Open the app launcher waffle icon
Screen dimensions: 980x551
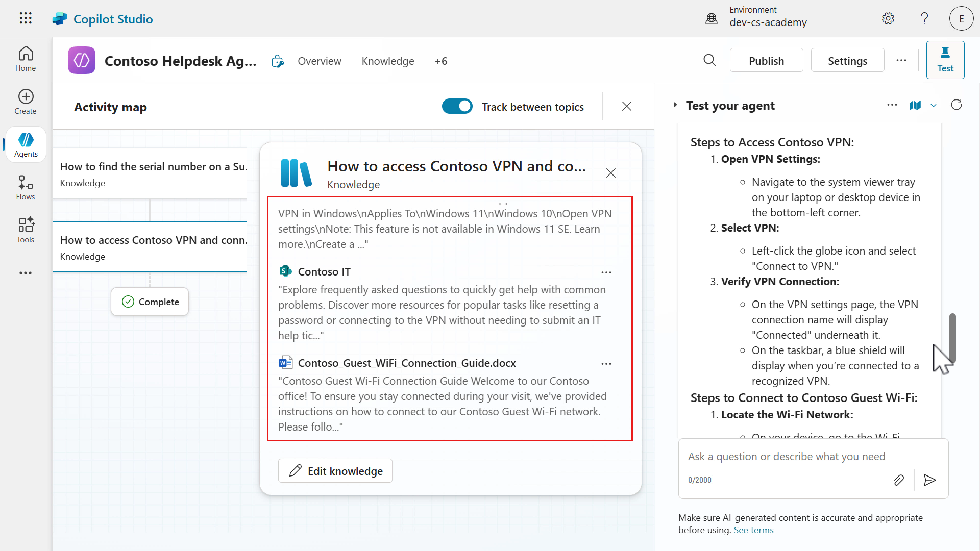point(26,18)
